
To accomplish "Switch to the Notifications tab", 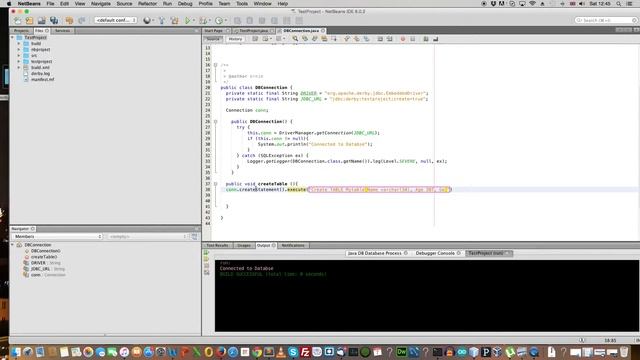I will [293, 245].
